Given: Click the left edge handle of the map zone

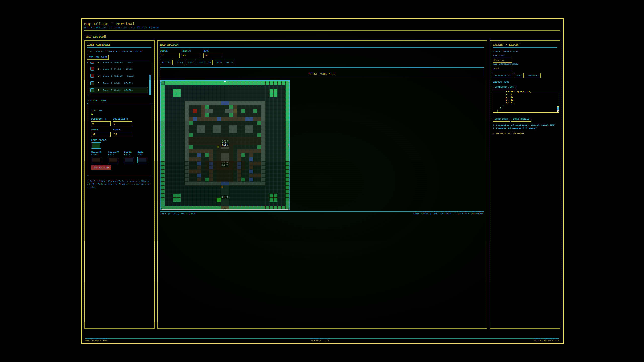Looking at the screenshot, I should tap(161, 145).
